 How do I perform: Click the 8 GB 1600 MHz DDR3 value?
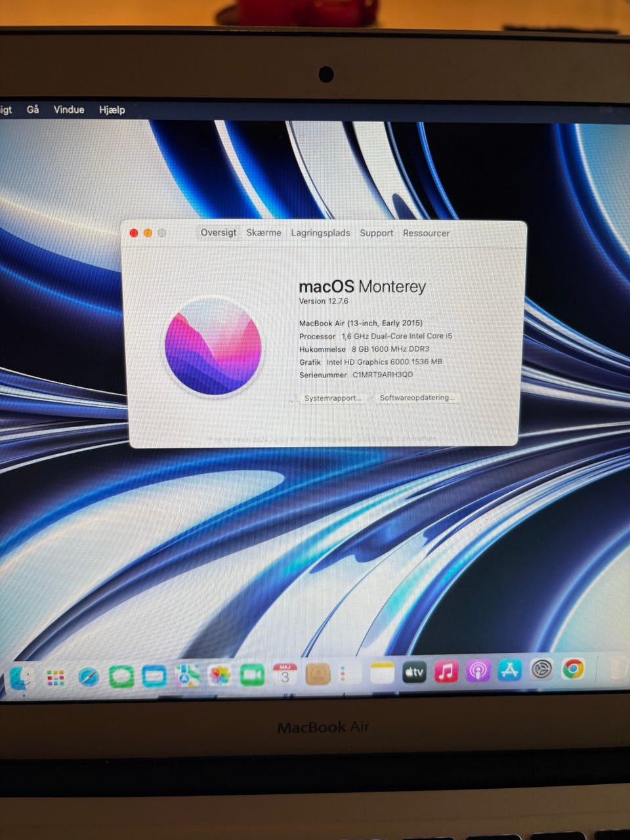tap(390, 349)
